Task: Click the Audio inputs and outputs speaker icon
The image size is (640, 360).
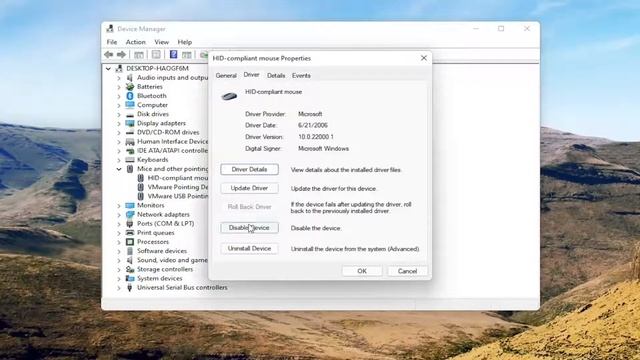Action: click(x=130, y=78)
